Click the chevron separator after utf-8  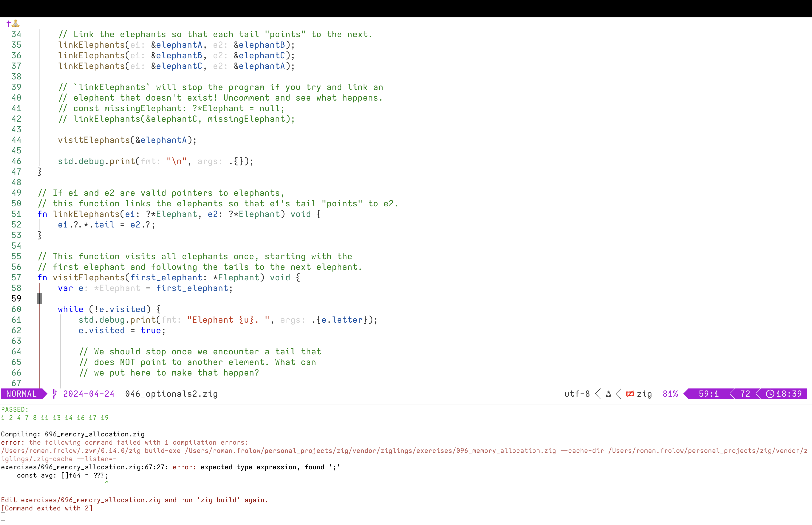[598, 394]
